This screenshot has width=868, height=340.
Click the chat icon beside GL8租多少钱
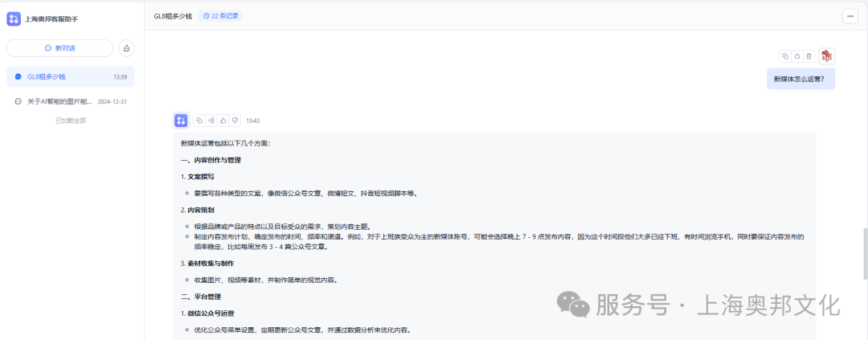pos(18,77)
